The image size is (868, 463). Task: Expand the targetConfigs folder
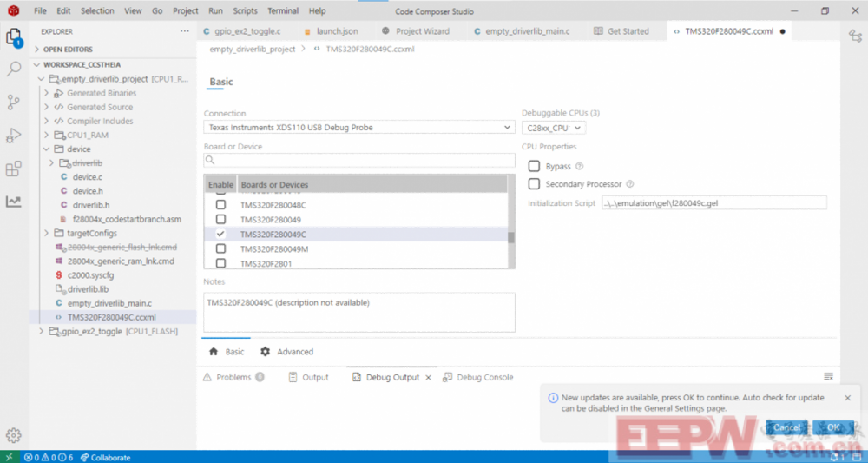pos(47,233)
